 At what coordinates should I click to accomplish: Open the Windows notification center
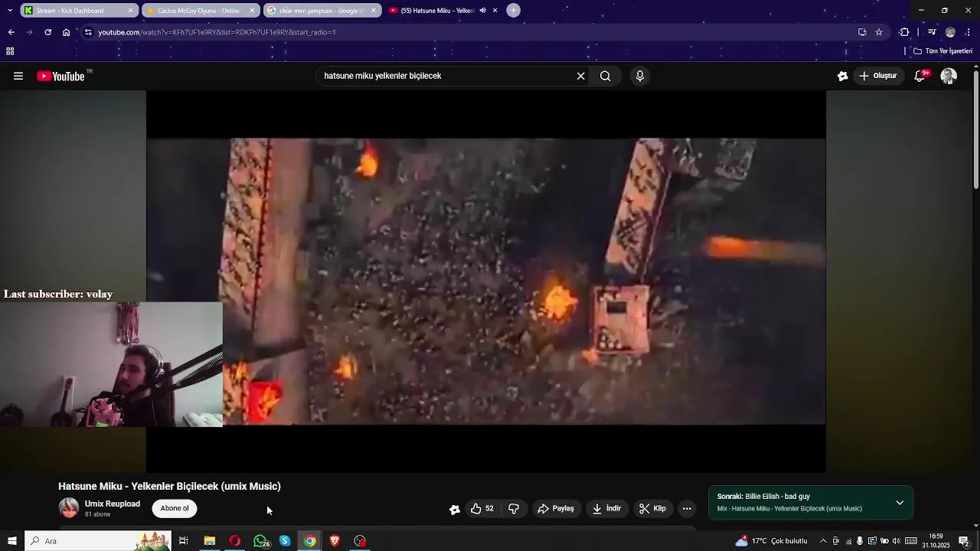965,541
